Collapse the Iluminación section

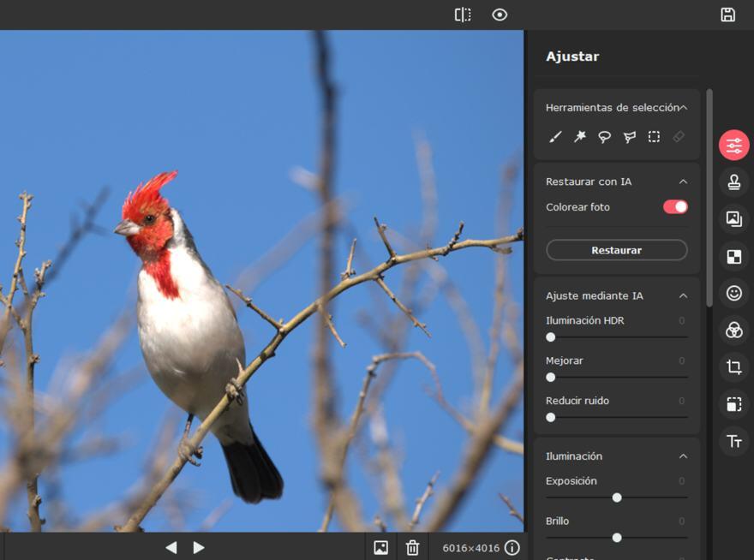(x=683, y=456)
